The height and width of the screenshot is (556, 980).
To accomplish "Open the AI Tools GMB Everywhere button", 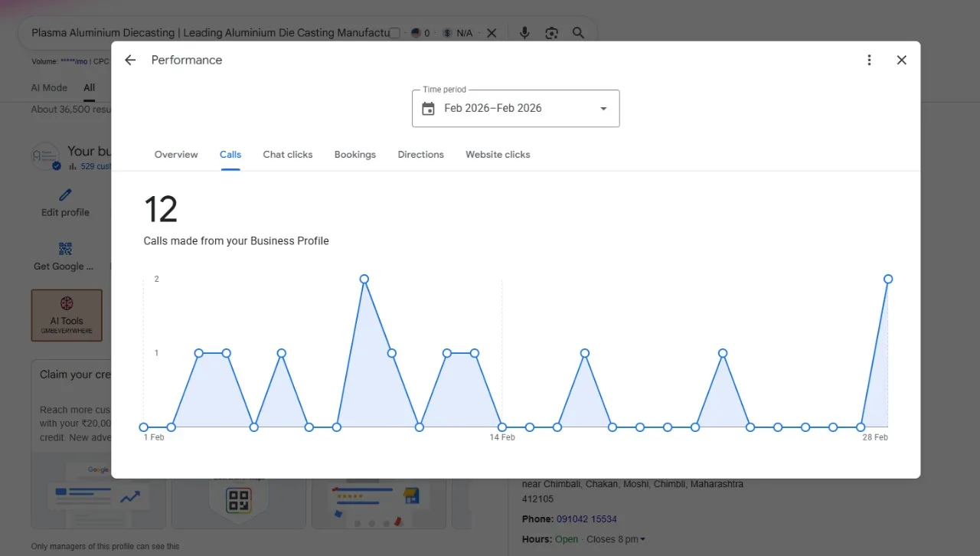I will 67,315.
